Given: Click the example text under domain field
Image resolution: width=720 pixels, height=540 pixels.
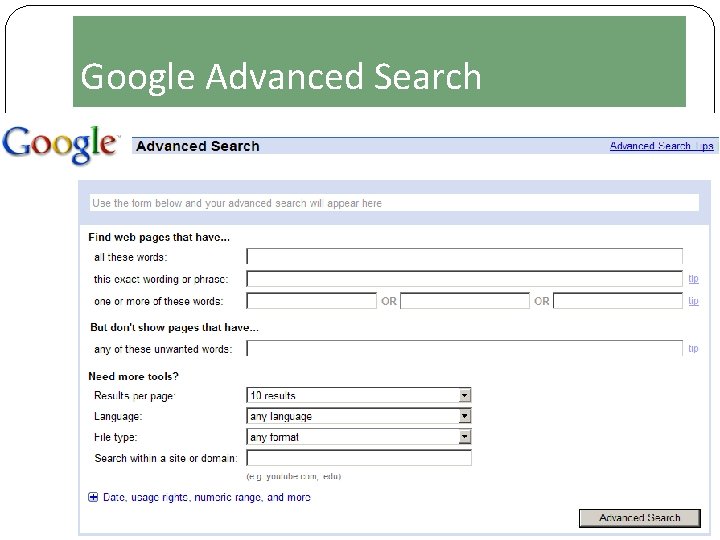Looking at the screenshot, I should (294, 476).
